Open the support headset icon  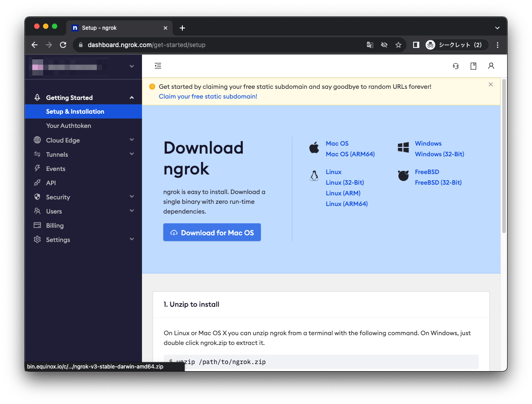pos(456,66)
